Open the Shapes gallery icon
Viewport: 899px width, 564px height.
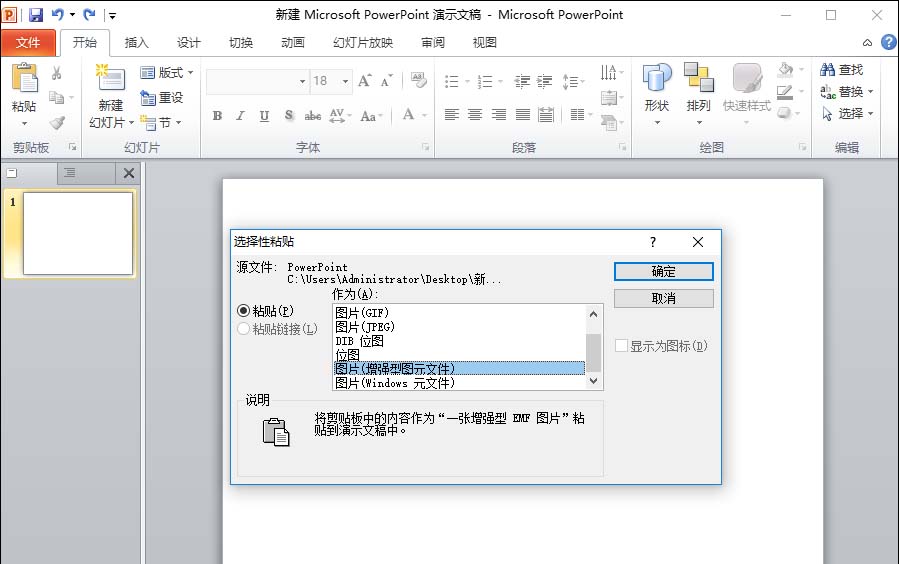coord(656,77)
